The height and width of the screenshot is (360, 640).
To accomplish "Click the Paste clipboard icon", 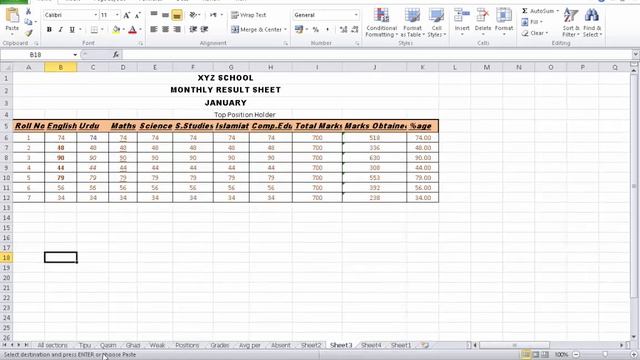I will click(12, 16).
